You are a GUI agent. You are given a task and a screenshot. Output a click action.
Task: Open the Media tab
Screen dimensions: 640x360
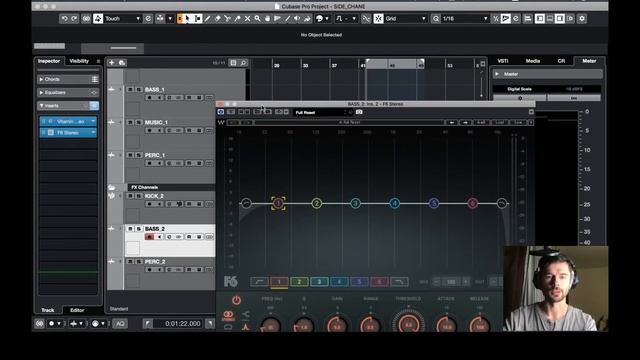pos(533,61)
